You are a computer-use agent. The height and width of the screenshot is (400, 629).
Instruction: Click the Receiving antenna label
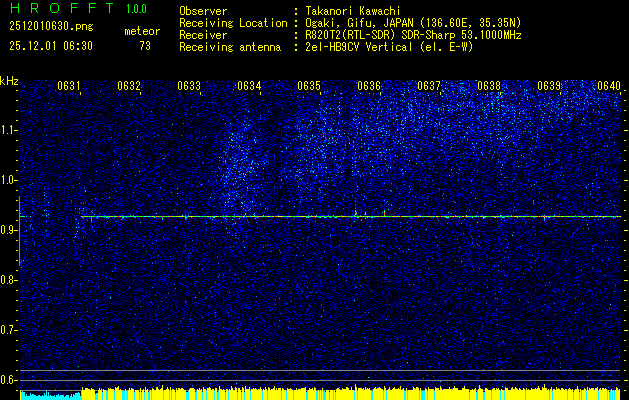click(230, 47)
